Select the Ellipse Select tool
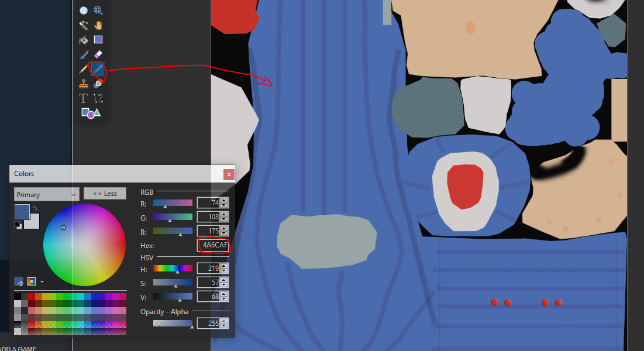Image resolution: width=644 pixels, height=351 pixels. pyautogui.click(x=84, y=11)
